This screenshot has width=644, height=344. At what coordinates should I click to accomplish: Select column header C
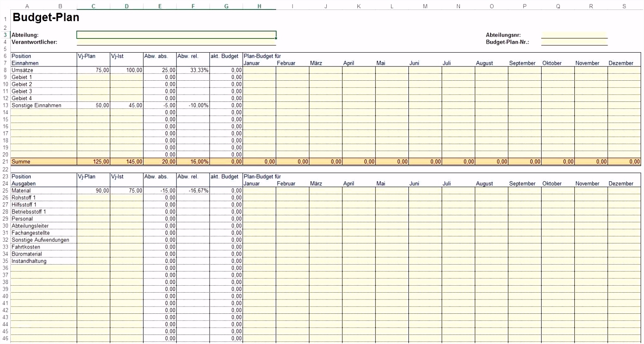(93, 6)
